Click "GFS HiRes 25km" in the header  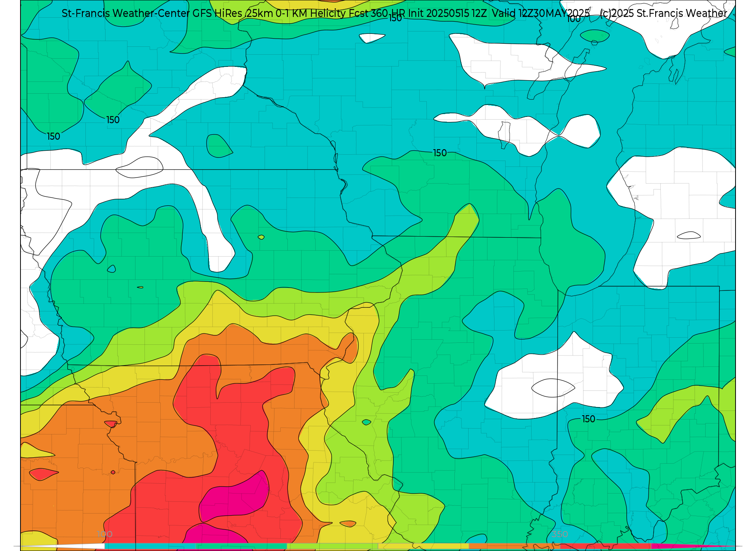tap(233, 13)
